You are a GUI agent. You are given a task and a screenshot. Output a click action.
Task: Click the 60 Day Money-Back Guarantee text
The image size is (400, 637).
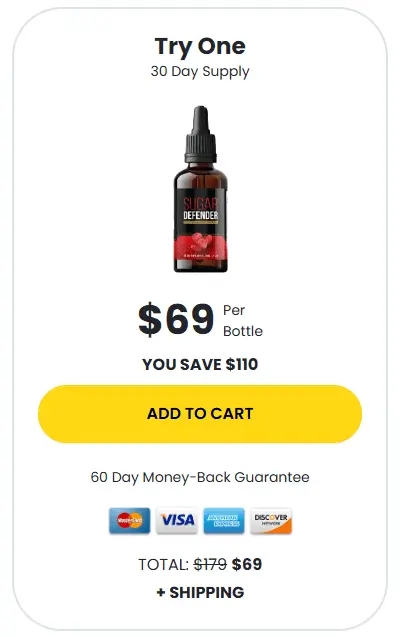200,477
